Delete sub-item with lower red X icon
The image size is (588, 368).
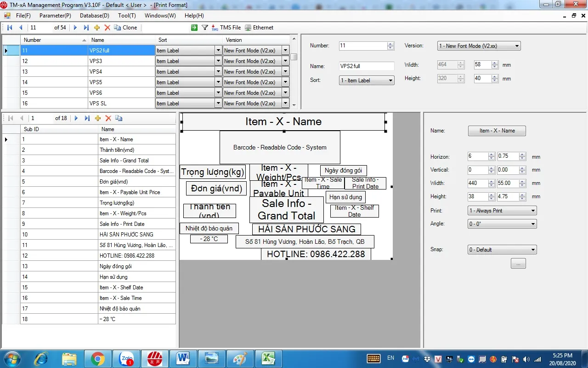(108, 118)
